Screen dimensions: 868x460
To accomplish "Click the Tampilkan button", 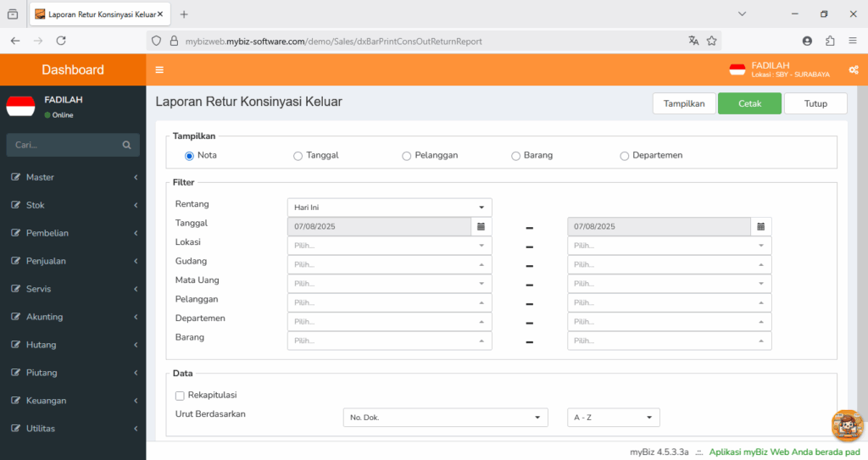I will (x=684, y=103).
